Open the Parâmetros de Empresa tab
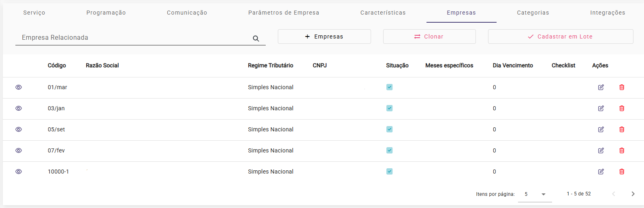 (284, 13)
